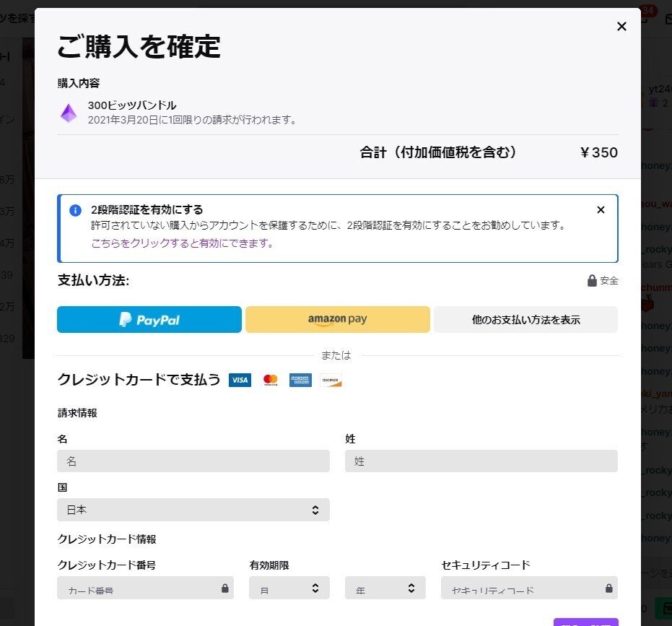Click the blue info icon on the notice

tap(73, 209)
